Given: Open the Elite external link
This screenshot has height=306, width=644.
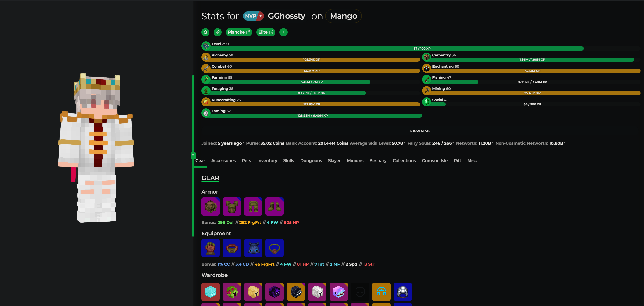Looking at the screenshot, I should coord(265,32).
